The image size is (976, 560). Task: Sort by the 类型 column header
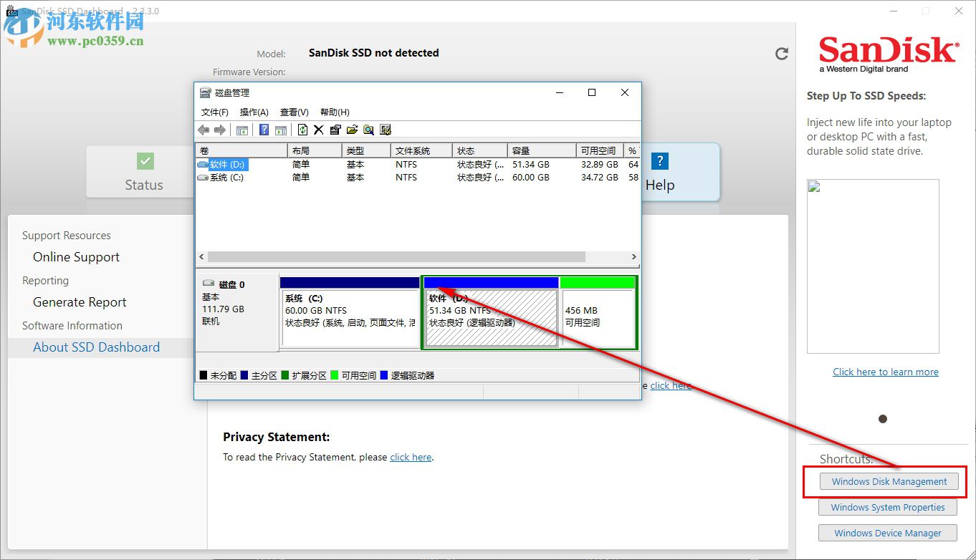[366, 150]
